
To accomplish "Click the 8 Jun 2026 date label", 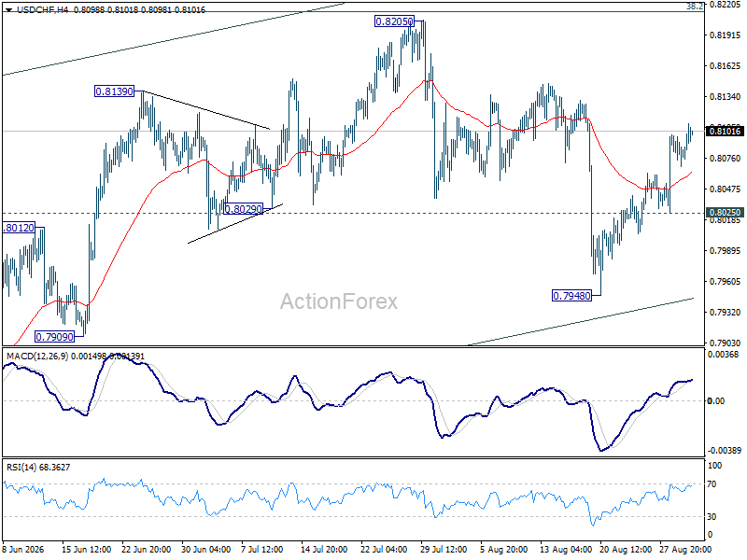I will tap(23, 550).
